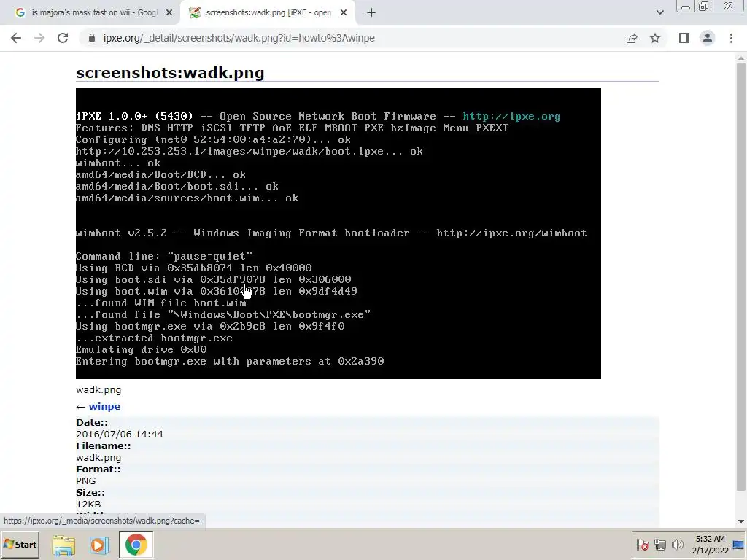747x560 pixels.
Task: Open the Chrome profile menu
Action: 708,38
